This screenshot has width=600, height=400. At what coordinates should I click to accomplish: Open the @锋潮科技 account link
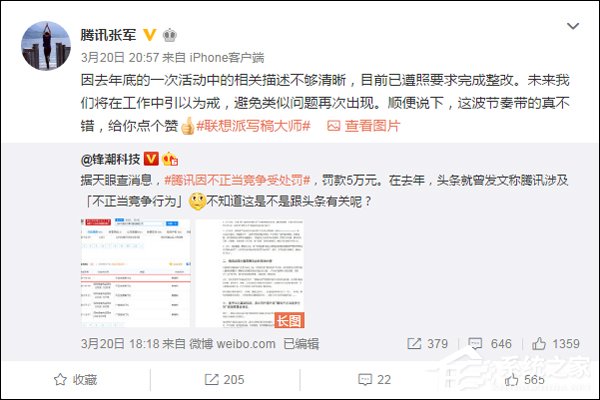click(110, 159)
